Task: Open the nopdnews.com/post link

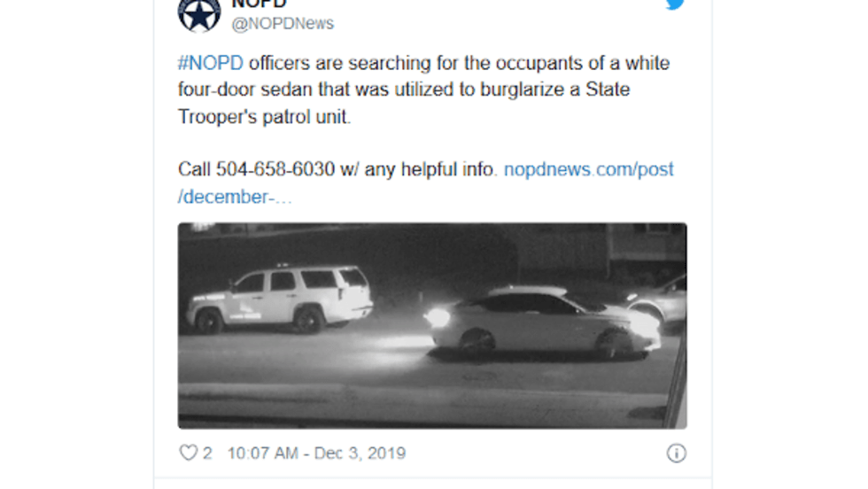Action: pyautogui.click(x=589, y=169)
